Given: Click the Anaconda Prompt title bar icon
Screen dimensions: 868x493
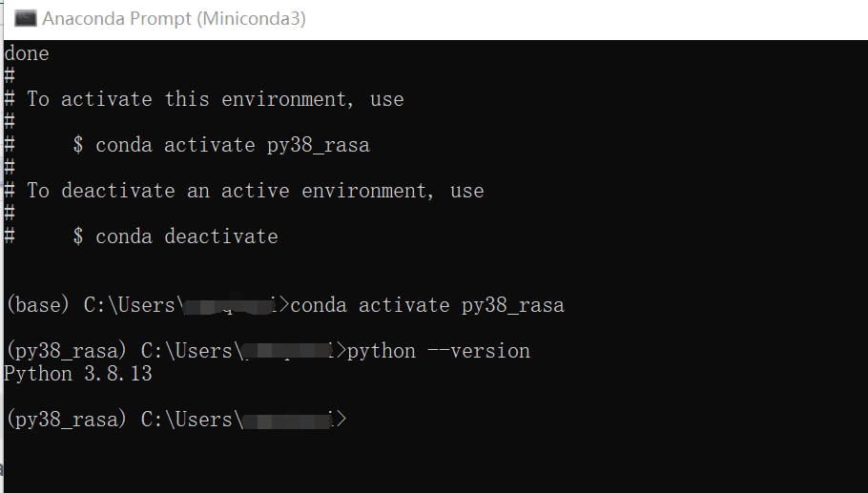Looking at the screenshot, I should pos(26,18).
